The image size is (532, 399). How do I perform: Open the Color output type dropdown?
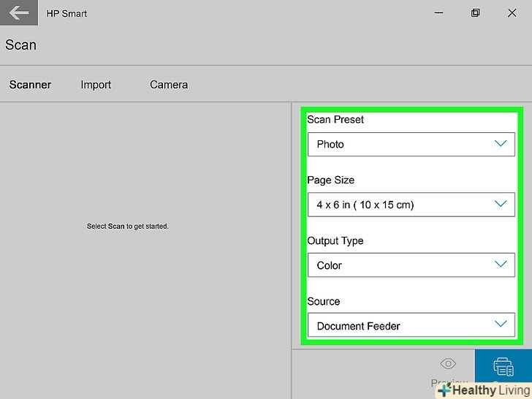pos(402,265)
